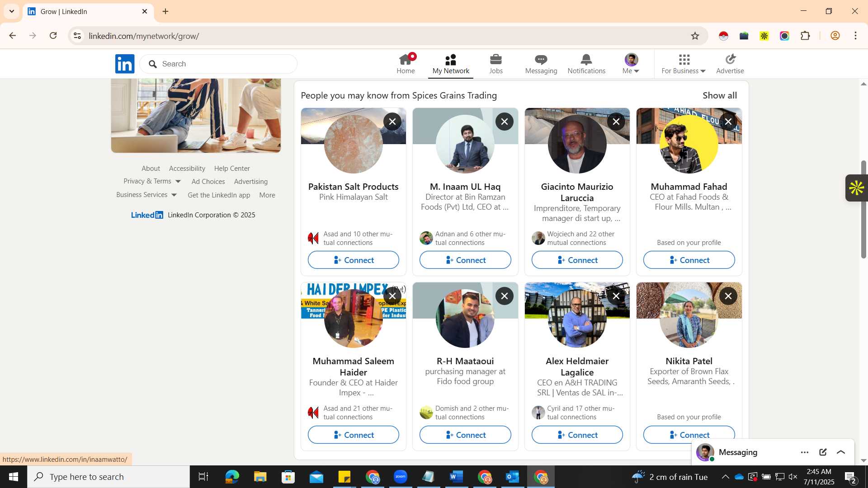Connect with Muhammad Fahad
868x488 pixels.
tap(689, 260)
